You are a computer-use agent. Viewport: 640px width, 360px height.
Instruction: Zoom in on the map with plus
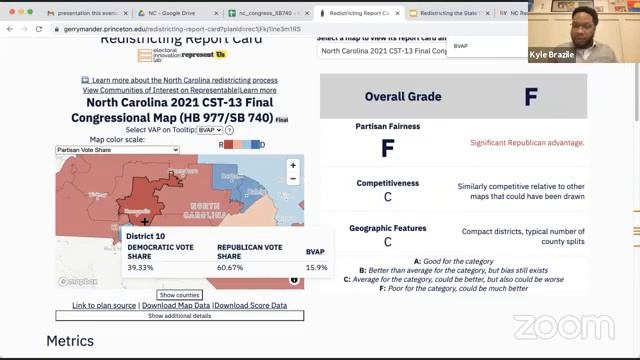click(293, 165)
